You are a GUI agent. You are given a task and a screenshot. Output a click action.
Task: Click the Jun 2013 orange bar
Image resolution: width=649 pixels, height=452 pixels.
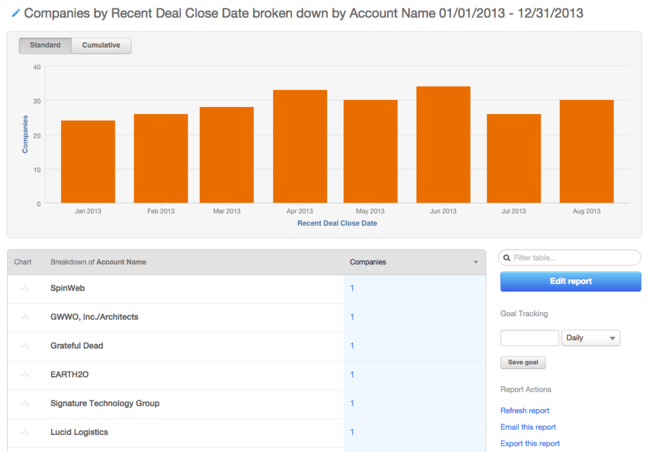(x=443, y=145)
